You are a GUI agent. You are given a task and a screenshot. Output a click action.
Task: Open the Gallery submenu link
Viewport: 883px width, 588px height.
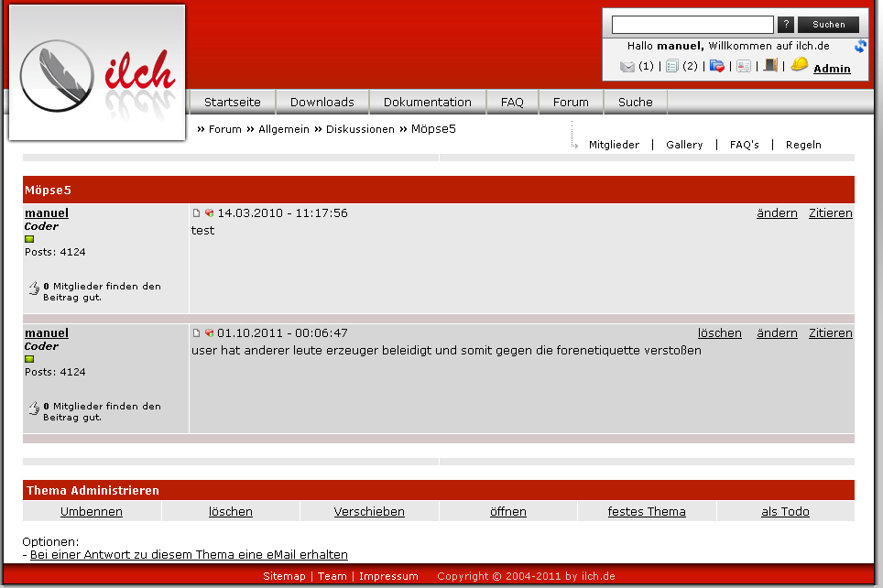(684, 145)
